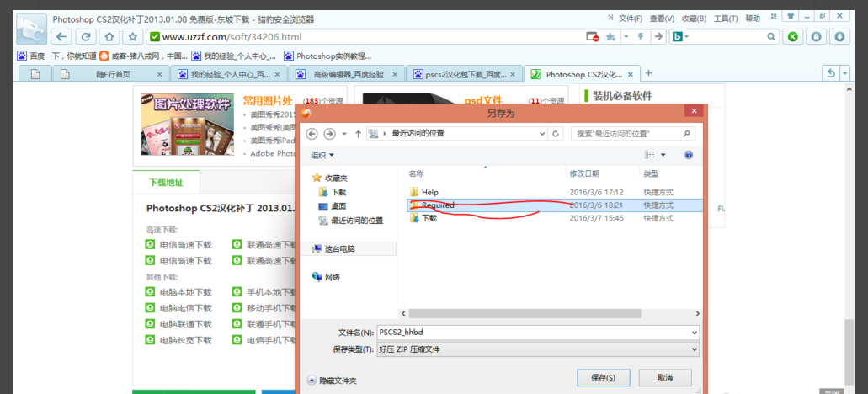
Task: Reload the page with the refresh icon
Action: 86,37
